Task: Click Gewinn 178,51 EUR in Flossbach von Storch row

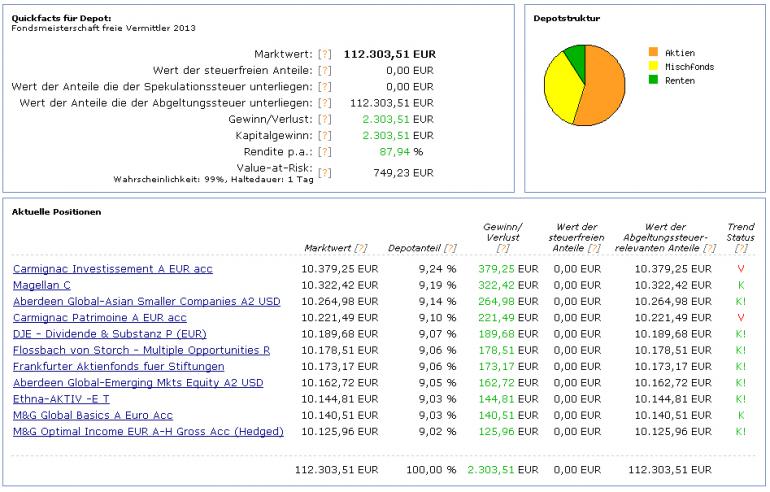Action: (508, 350)
